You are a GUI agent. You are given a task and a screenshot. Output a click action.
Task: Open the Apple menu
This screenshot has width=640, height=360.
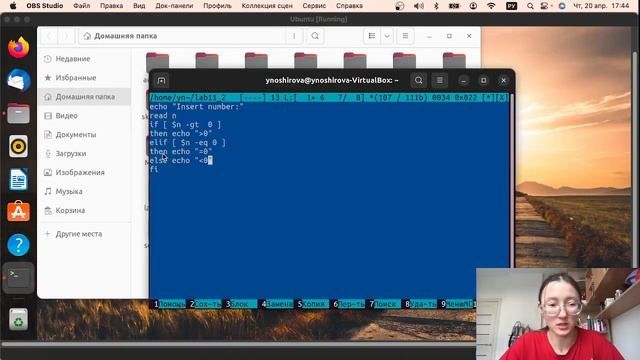[x=13, y=6]
